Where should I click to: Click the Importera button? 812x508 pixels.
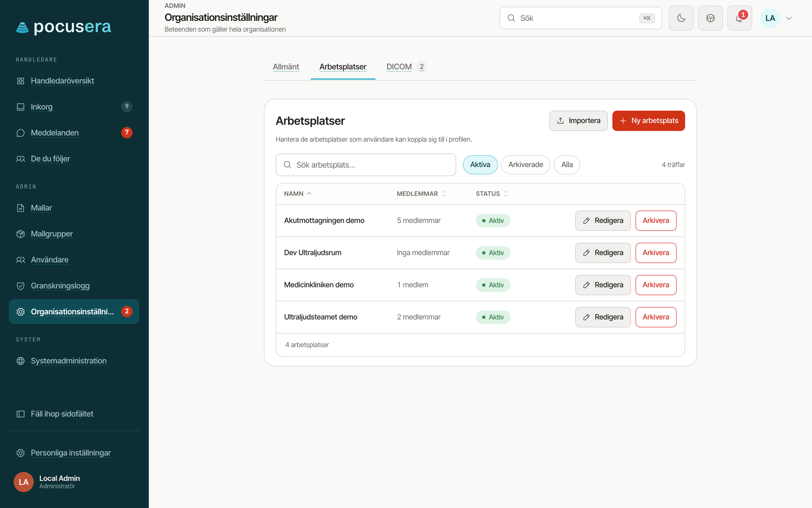tap(579, 121)
